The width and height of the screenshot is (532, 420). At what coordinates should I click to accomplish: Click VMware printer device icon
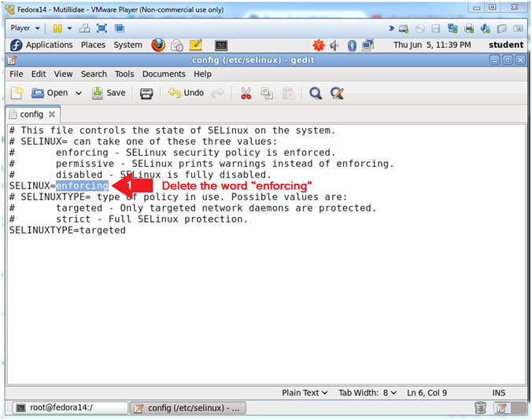coord(469,29)
